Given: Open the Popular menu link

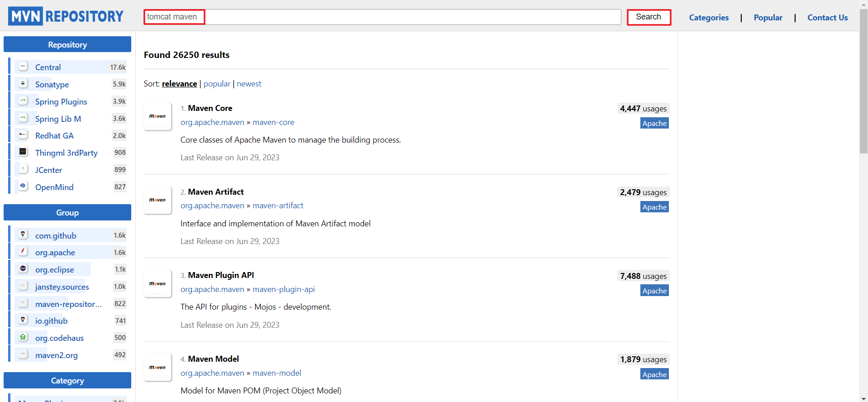Looking at the screenshot, I should coord(768,18).
